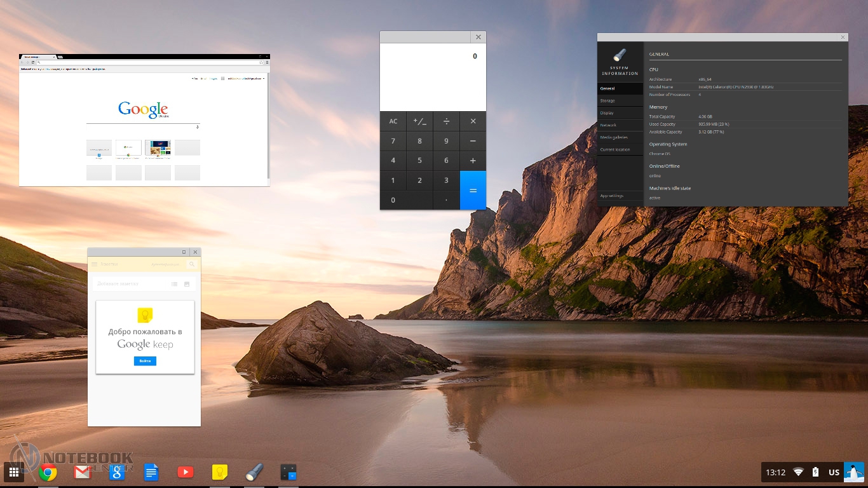Switch to the Storage section in System Information
The image size is (868, 488).
coord(607,100)
